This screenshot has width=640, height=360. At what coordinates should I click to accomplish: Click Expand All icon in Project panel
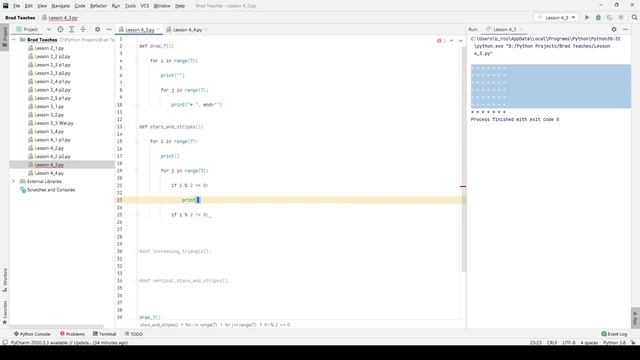[x=71, y=29]
